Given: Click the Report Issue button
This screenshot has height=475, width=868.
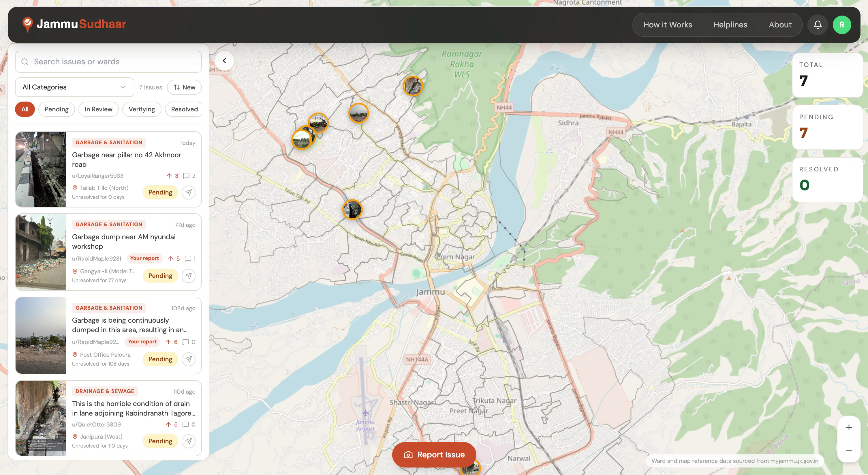Looking at the screenshot, I should (434, 455).
